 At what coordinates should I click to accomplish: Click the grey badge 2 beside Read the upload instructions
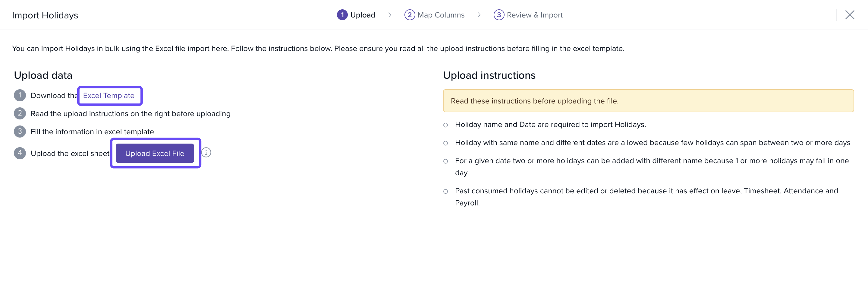tap(20, 114)
